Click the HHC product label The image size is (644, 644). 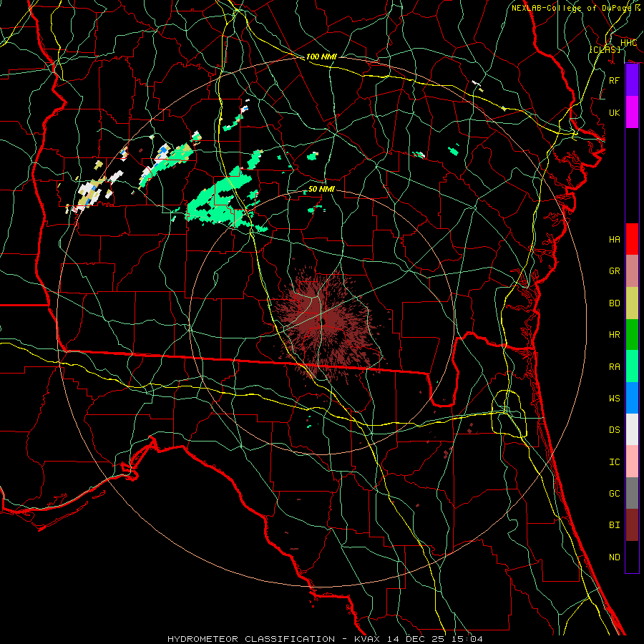(x=628, y=43)
